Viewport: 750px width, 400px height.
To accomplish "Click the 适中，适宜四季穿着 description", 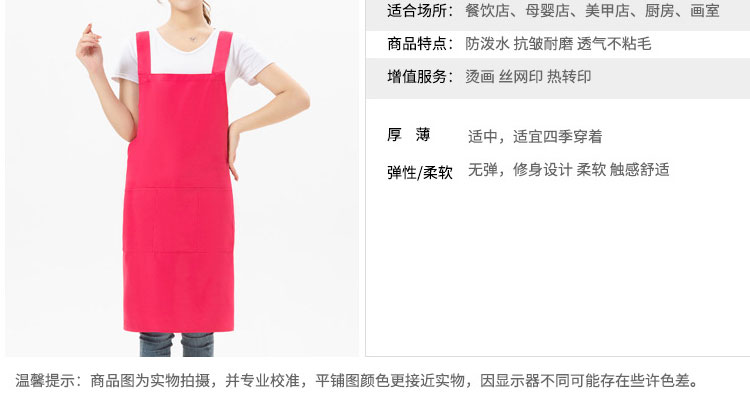I will tap(535, 136).
